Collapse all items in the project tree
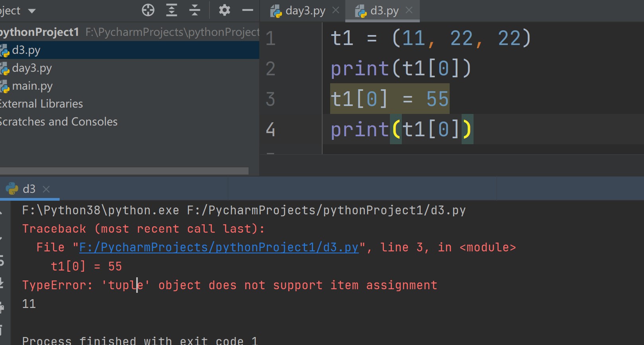Screen dimensions: 644x345 pos(195,10)
